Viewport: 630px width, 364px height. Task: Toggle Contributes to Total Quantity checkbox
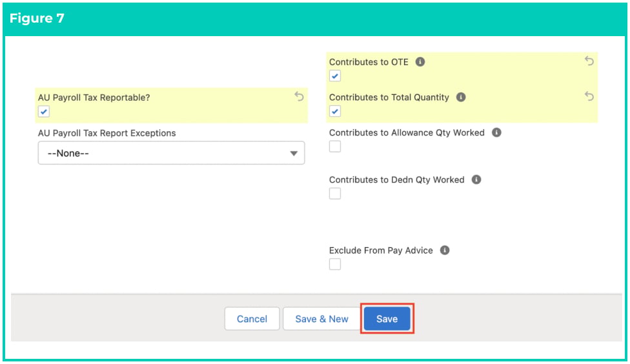pyautogui.click(x=335, y=111)
